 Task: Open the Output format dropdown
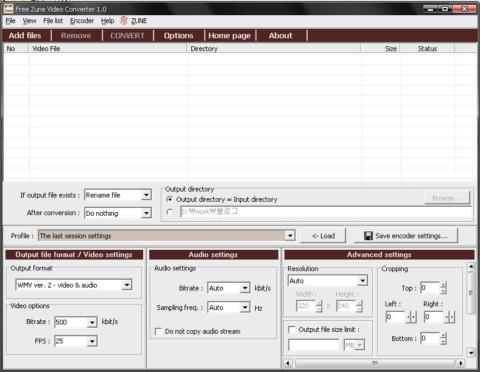127,285
